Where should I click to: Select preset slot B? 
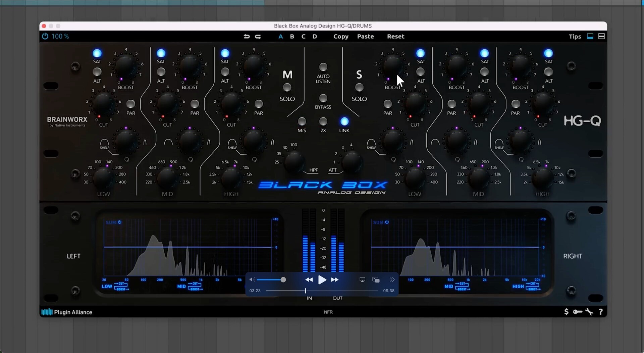pyautogui.click(x=292, y=36)
